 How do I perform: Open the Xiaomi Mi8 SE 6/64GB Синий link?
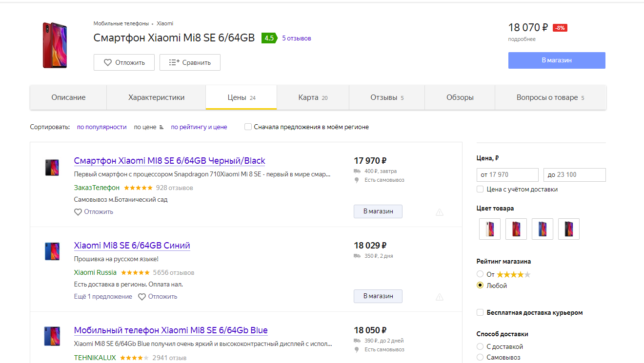[x=132, y=246]
